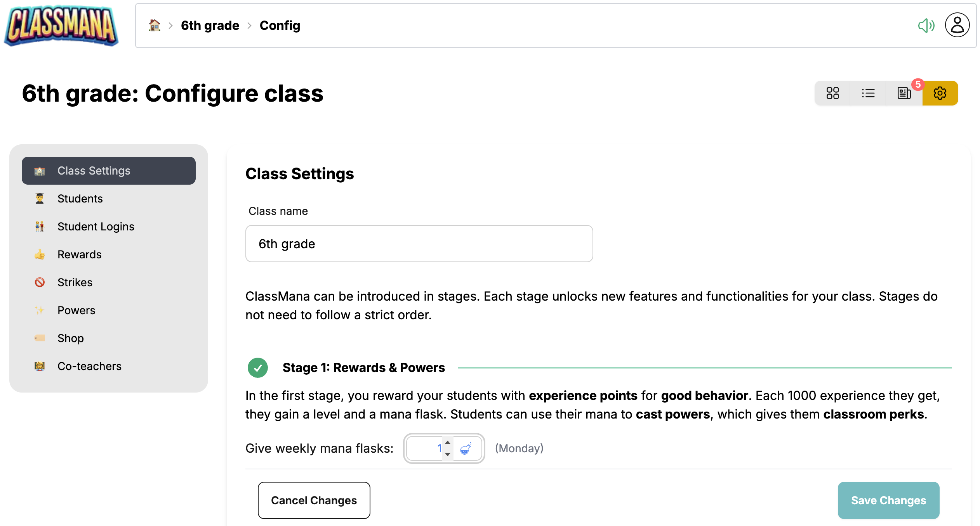Image resolution: width=980 pixels, height=526 pixels.
Task: Increase weekly mana flasks with up arrow
Action: pos(448,443)
